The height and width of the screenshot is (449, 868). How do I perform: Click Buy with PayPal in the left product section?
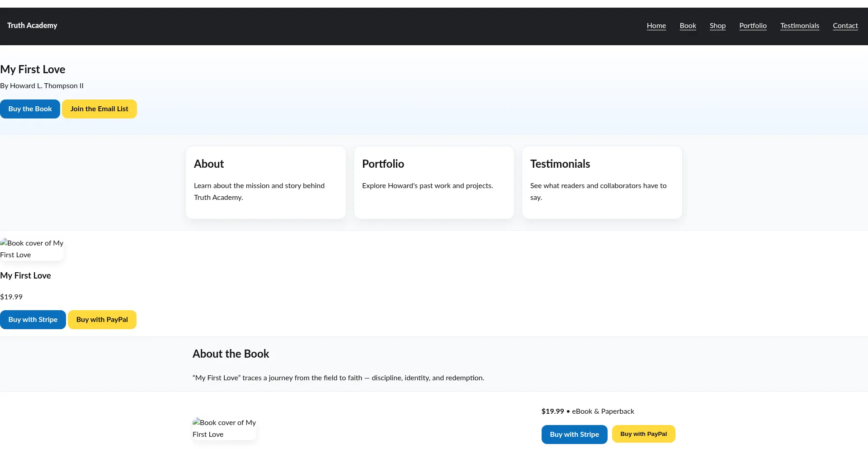click(x=102, y=320)
